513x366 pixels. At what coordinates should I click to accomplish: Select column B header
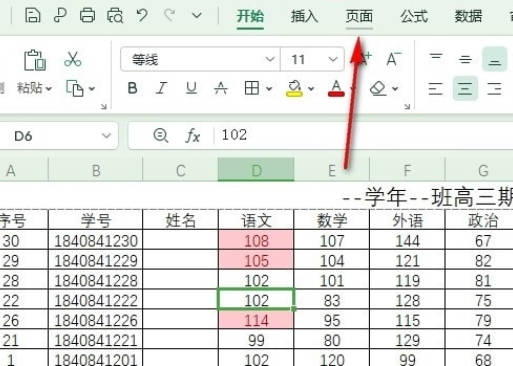(96, 171)
